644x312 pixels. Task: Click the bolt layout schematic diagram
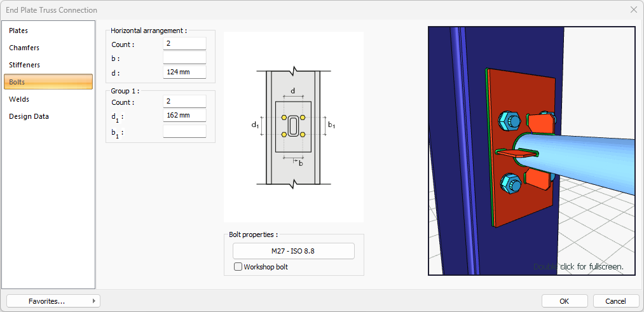point(293,127)
